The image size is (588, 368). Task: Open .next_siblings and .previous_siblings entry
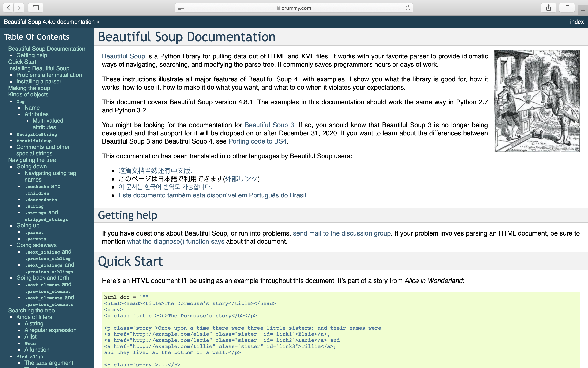pyautogui.click(x=49, y=268)
